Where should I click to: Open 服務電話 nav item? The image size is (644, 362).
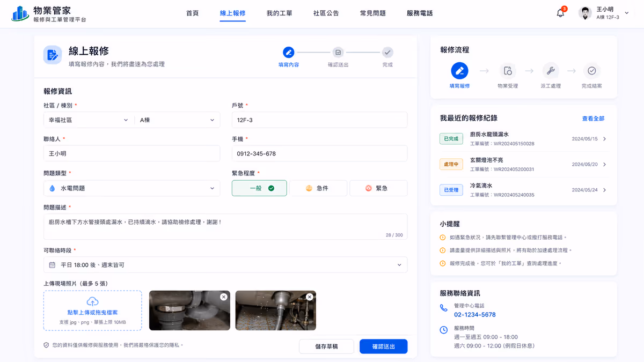coord(420,13)
